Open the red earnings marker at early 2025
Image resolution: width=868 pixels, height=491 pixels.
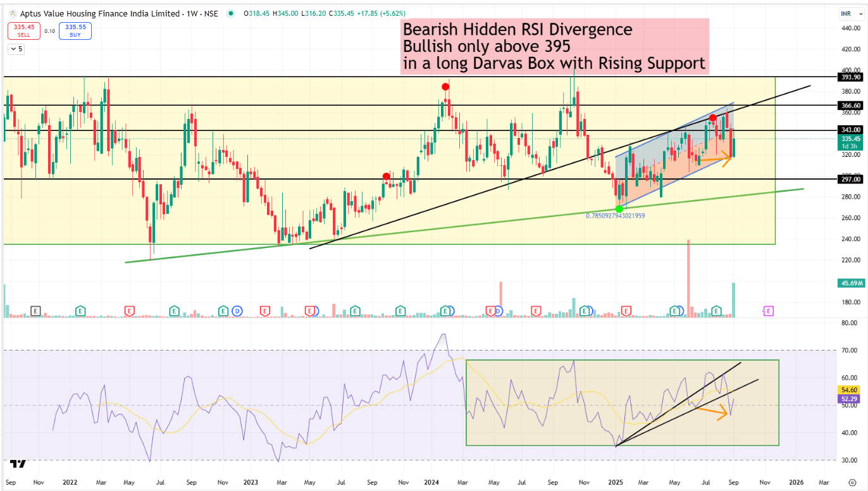click(626, 311)
